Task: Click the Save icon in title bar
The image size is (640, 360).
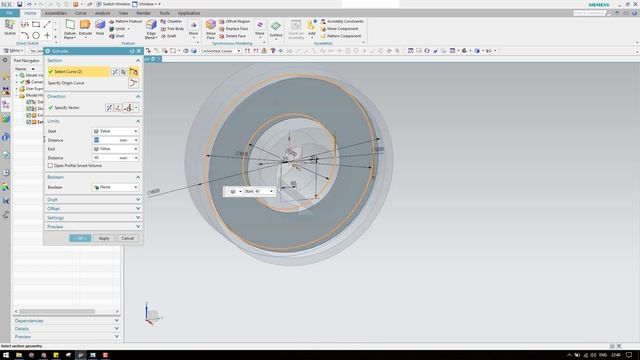Action: click(19, 4)
